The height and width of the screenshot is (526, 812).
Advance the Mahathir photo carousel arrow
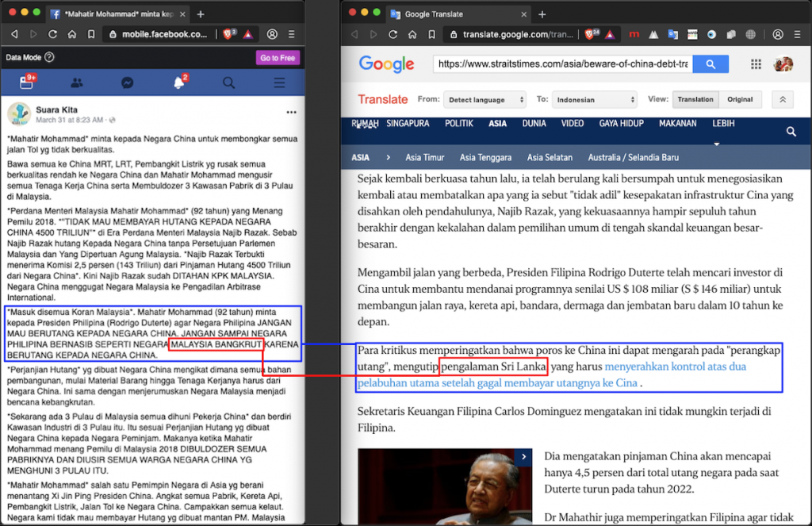tap(523, 457)
